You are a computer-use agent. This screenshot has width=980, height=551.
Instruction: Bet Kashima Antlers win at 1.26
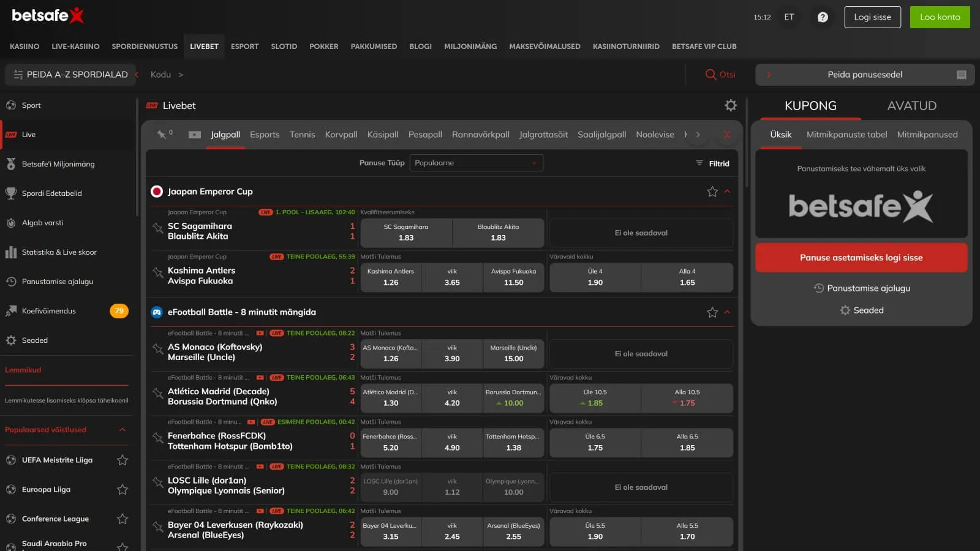point(391,277)
